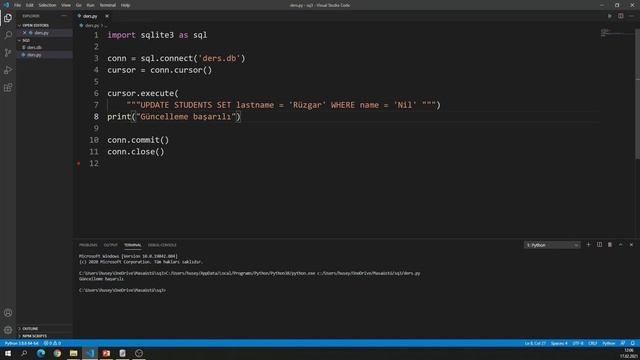Select ders.py file in SQL folder
The width and height of the screenshot is (640, 360).
point(34,55)
